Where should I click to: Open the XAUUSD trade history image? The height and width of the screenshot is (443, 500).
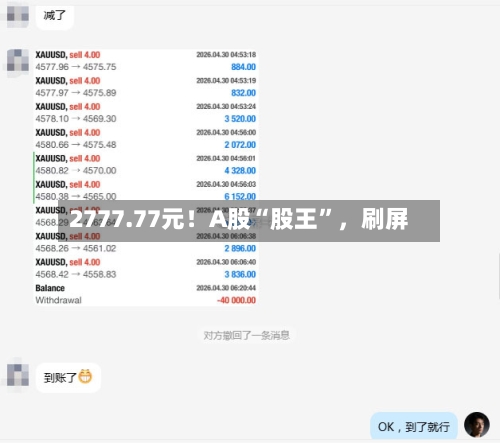pos(146,178)
